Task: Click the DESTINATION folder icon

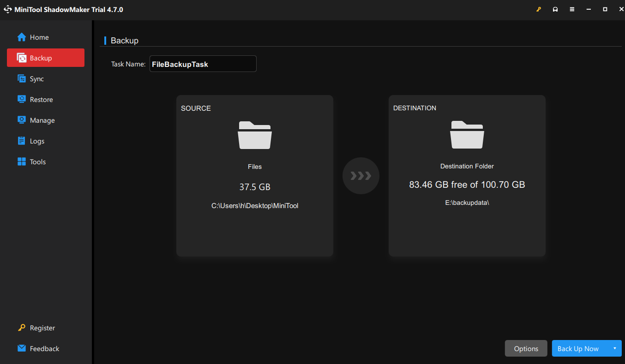Action: 467,135
